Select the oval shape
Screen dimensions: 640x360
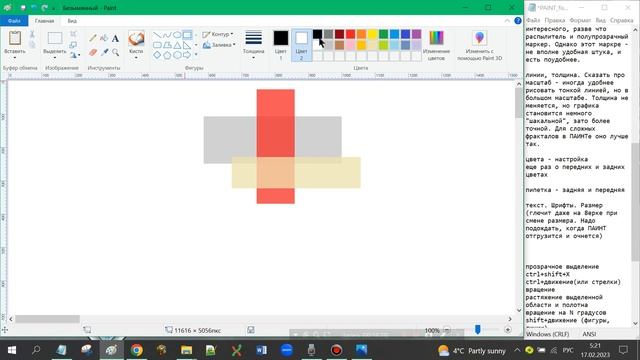click(177, 35)
